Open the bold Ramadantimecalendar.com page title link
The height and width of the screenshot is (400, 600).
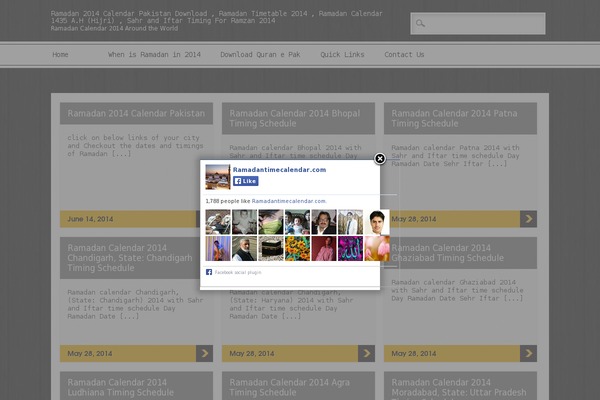pyautogui.click(x=279, y=170)
